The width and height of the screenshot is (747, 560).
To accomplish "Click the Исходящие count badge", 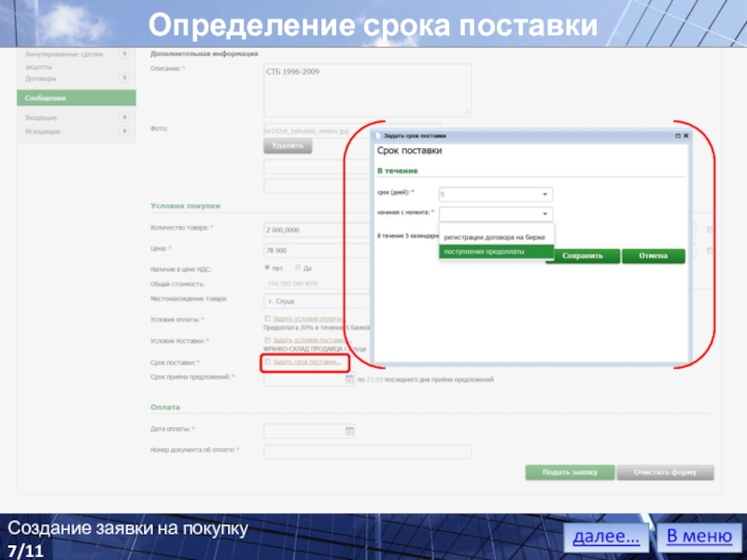I will [124, 131].
